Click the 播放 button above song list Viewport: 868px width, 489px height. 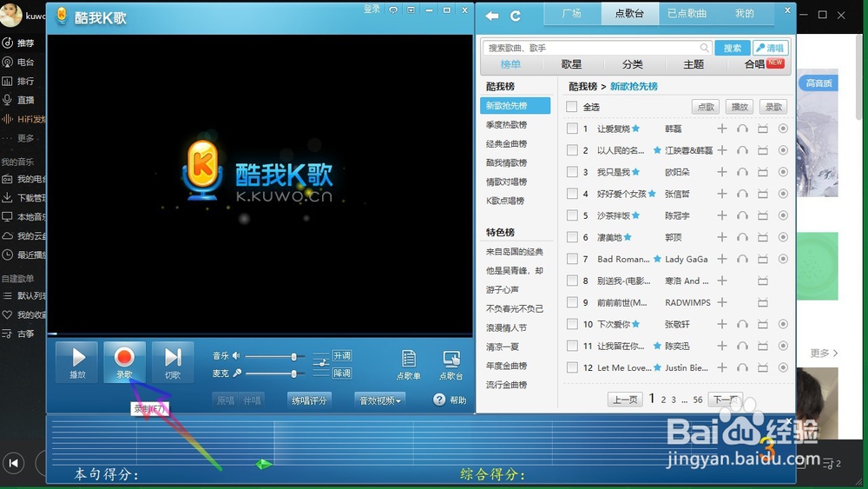pyautogui.click(x=740, y=107)
